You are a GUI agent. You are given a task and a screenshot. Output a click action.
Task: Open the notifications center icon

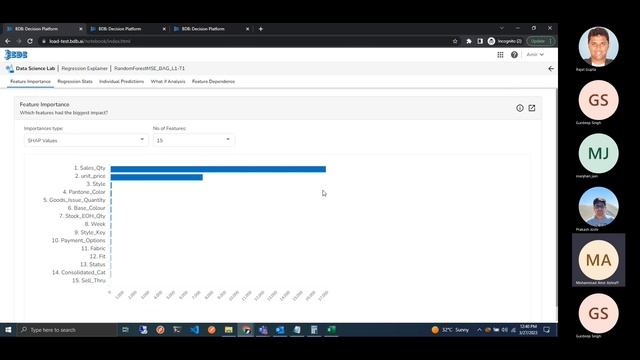tap(547, 330)
